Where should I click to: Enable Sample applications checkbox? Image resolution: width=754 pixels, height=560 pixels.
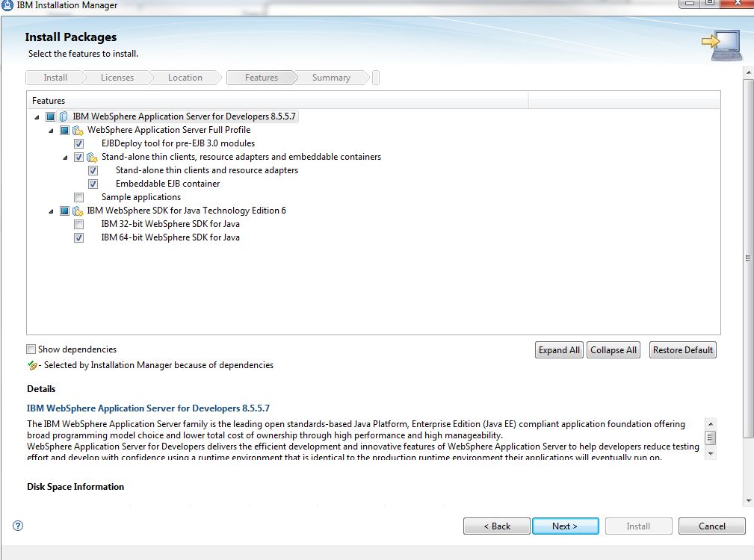(x=79, y=197)
